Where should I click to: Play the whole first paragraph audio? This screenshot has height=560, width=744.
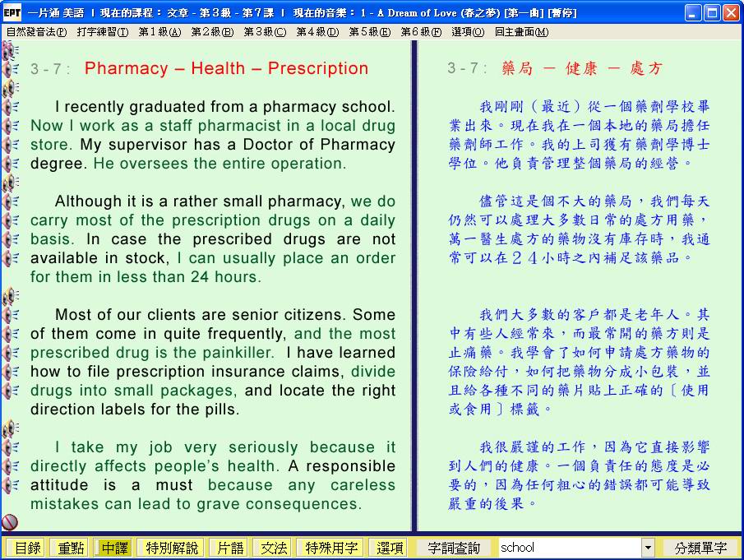(10, 88)
